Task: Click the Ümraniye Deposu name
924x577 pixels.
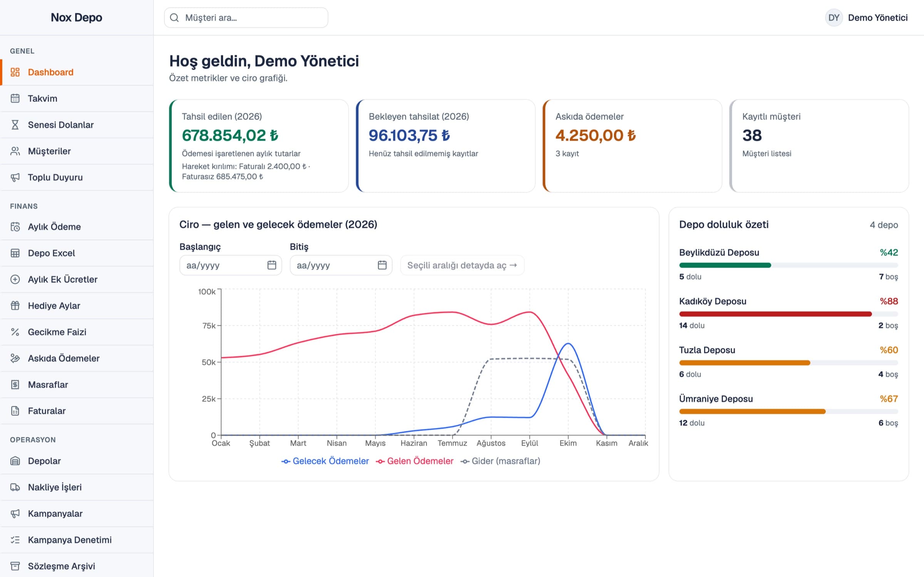Action: pos(716,399)
